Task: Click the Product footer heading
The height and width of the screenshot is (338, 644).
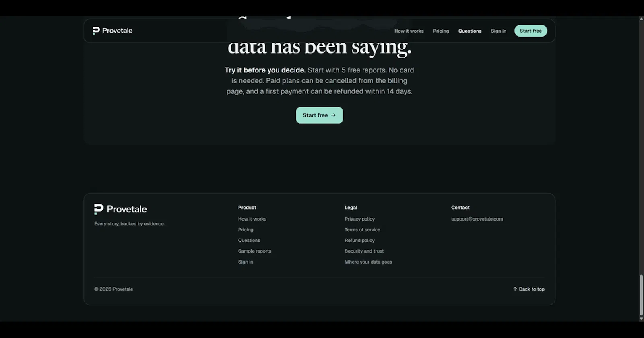Action: click(x=247, y=208)
